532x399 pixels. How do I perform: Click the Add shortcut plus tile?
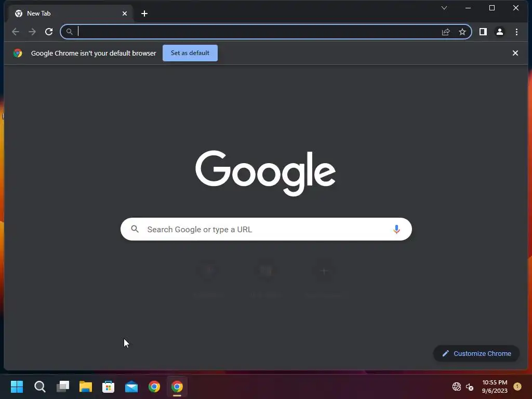tap(324, 271)
